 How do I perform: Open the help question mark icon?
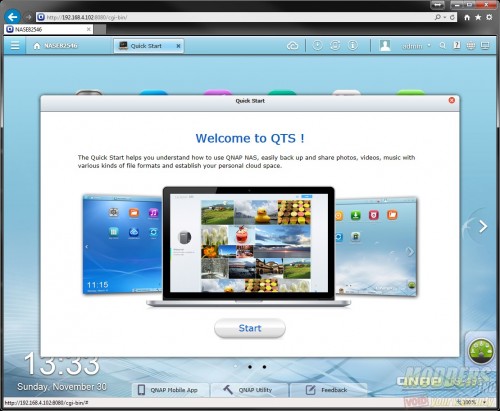457,45
